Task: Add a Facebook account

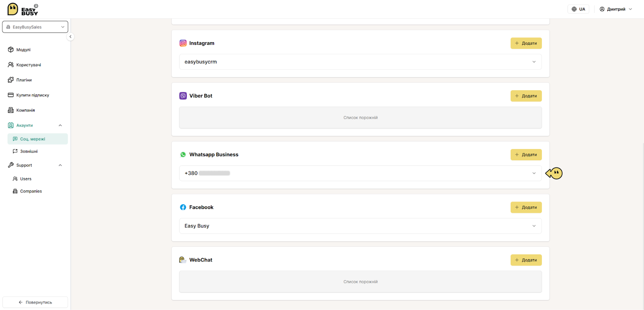Action: click(526, 207)
